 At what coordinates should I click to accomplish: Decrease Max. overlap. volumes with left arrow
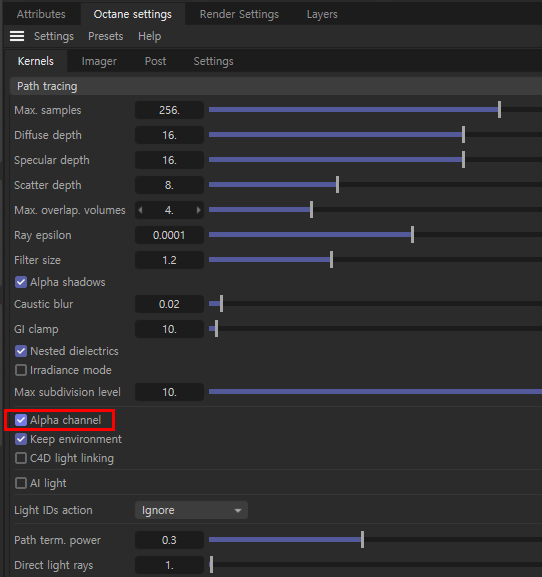[140, 210]
